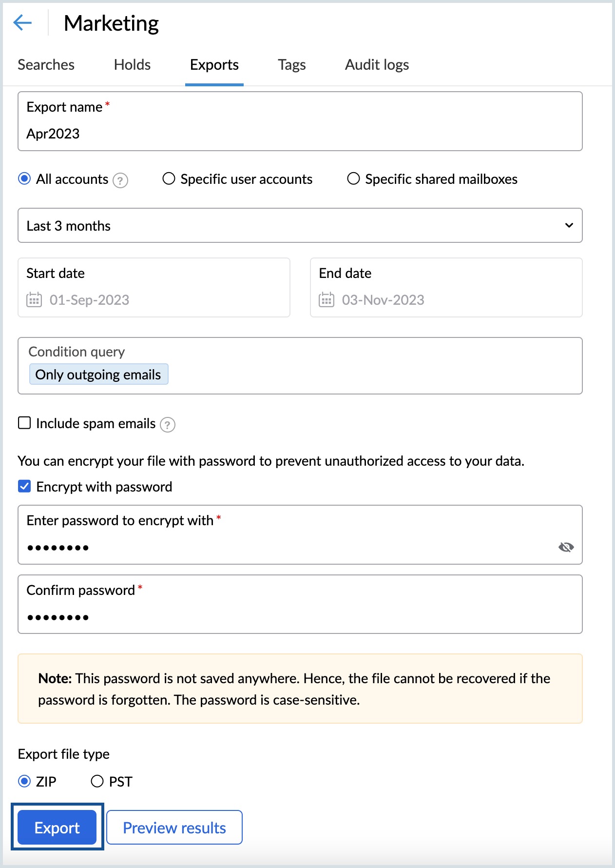Click the End date calendar icon
This screenshot has width=615, height=868.
327,299
